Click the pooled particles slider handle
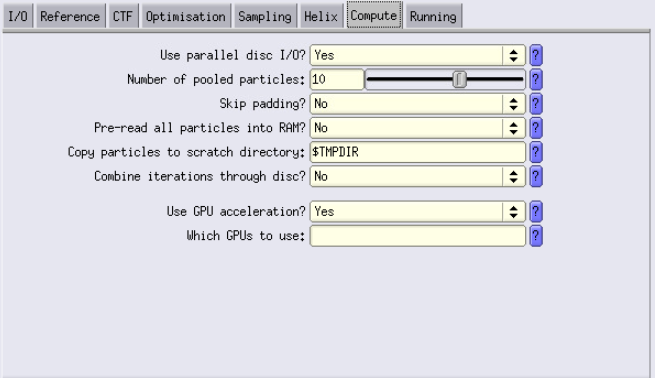The height and width of the screenshot is (378, 655). click(x=460, y=79)
